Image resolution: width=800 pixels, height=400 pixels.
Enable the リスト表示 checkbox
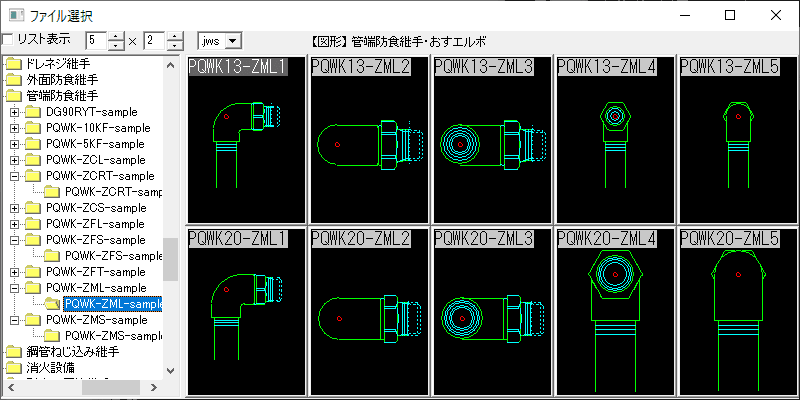(8, 40)
